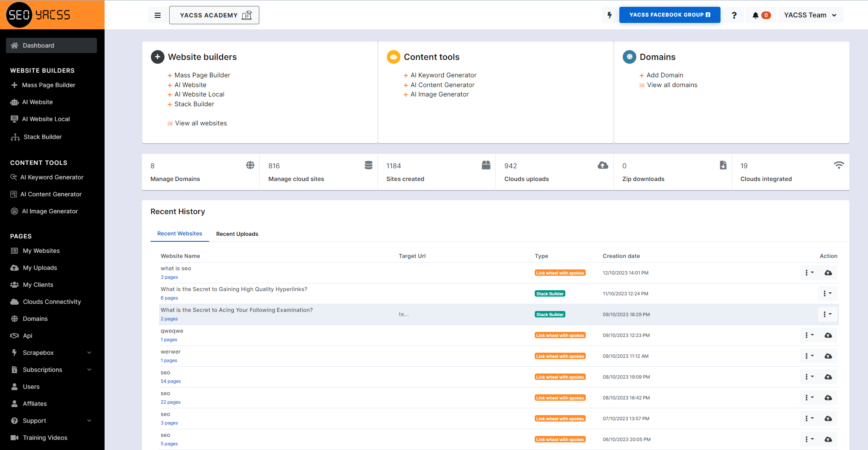This screenshot has width=868, height=450.
Task: Upload the 54 pages seo site to cloud
Action: click(828, 377)
